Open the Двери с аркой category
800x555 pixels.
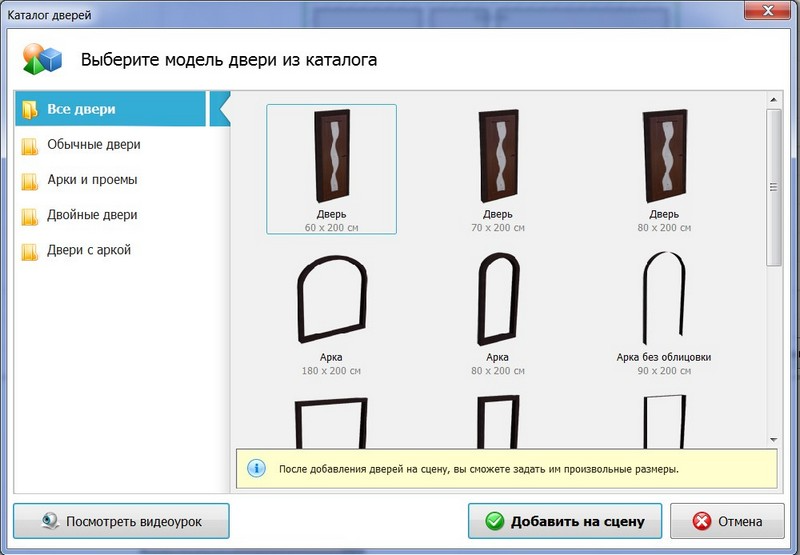click(x=89, y=250)
